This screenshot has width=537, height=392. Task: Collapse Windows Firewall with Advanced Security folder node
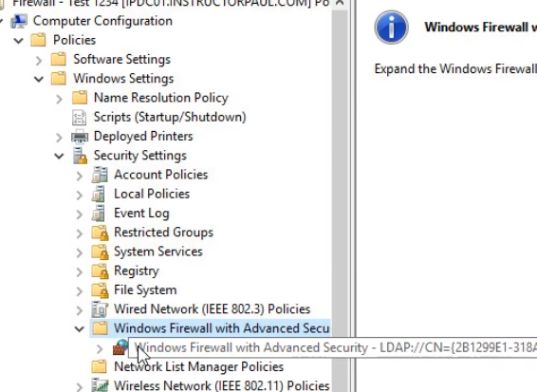click(79, 329)
